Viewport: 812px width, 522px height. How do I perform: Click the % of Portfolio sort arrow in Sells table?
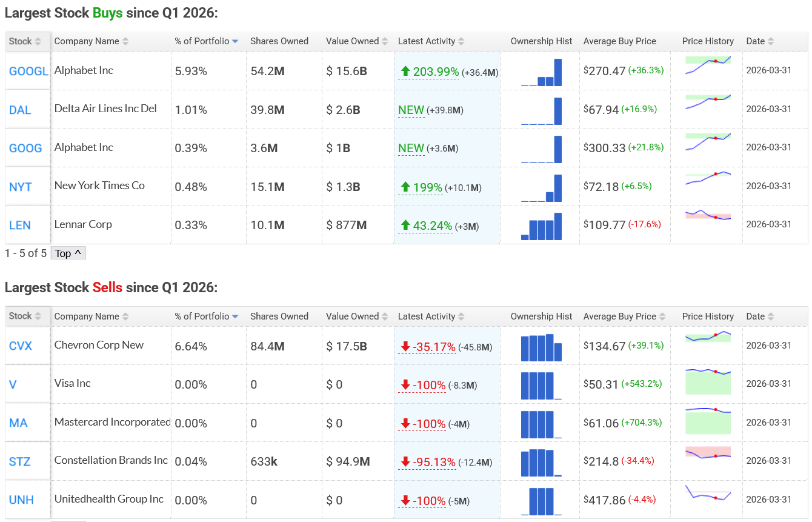pos(235,316)
